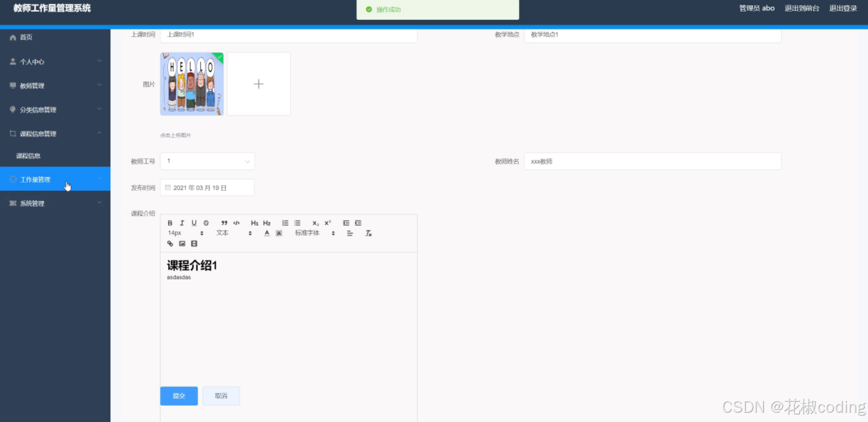Focus the 教学地点 input field
This screenshot has height=422, width=868.
652,35
